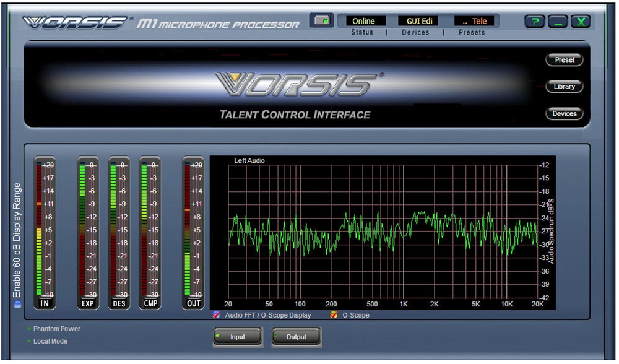Click the IN meter label

point(44,304)
